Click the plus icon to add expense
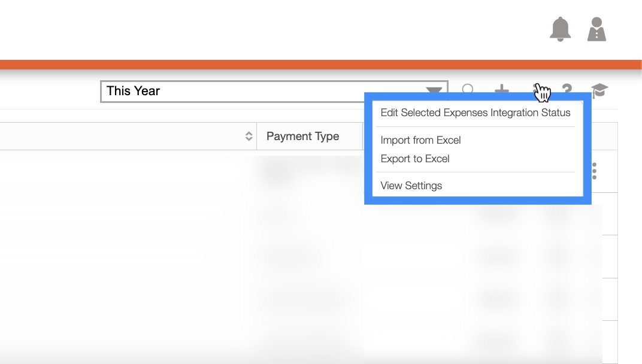Screen dimensions: 642x364 [x=501, y=91]
